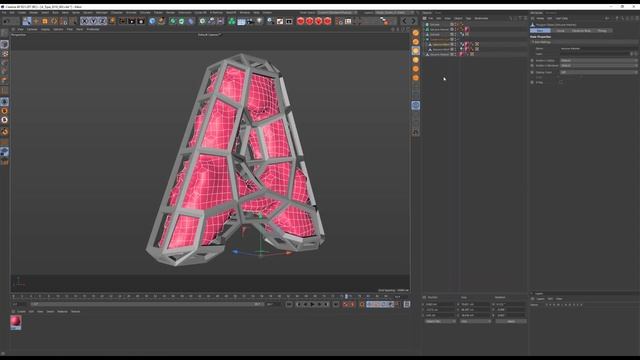Toggle Y-axis lock button
The height and width of the screenshot is (360, 640).
[93, 21]
